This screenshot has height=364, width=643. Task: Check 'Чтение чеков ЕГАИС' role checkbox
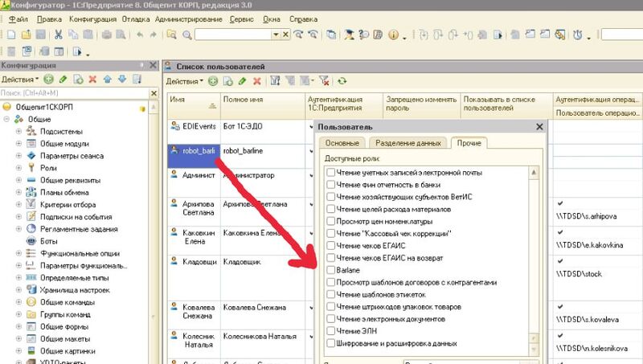point(331,246)
